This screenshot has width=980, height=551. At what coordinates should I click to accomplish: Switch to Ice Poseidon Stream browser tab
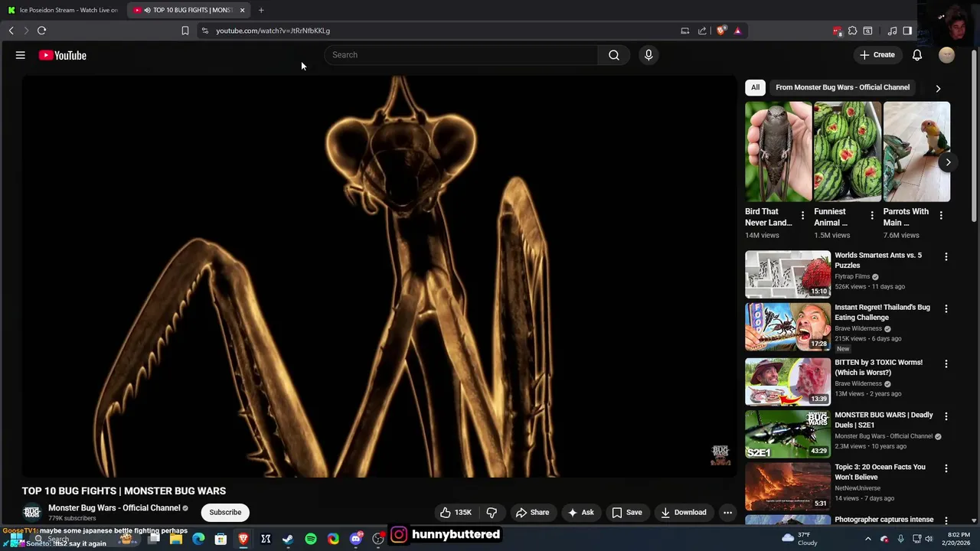[64, 10]
